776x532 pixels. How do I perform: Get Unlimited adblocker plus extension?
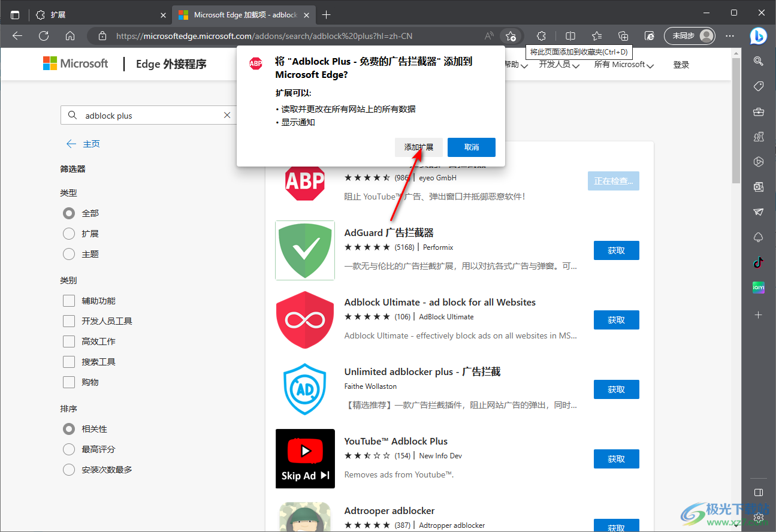tap(616, 389)
